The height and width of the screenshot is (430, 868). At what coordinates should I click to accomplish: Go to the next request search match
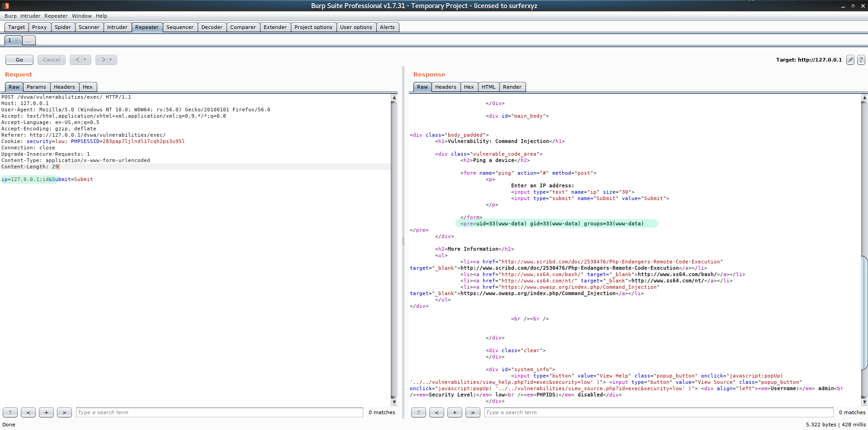pyautogui.click(x=64, y=412)
